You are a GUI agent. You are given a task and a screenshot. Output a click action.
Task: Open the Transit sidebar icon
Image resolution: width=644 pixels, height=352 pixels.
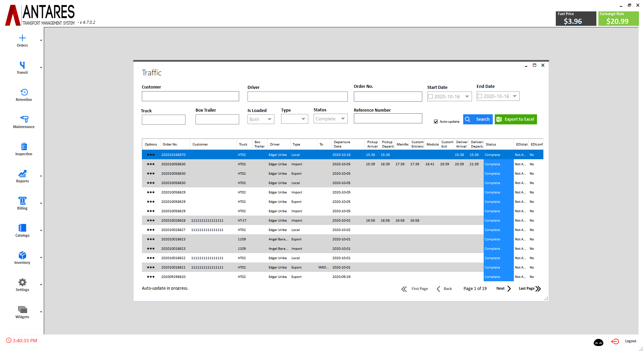22,65
